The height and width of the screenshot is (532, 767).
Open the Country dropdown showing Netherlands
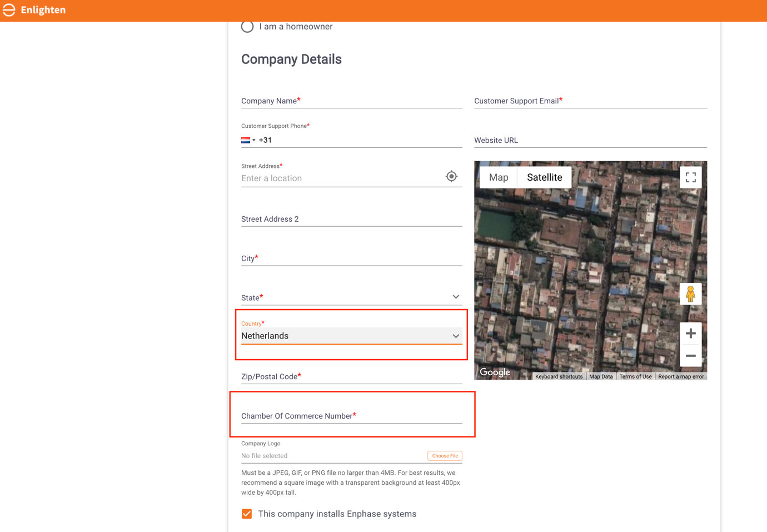pyautogui.click(x=351, y=336)
